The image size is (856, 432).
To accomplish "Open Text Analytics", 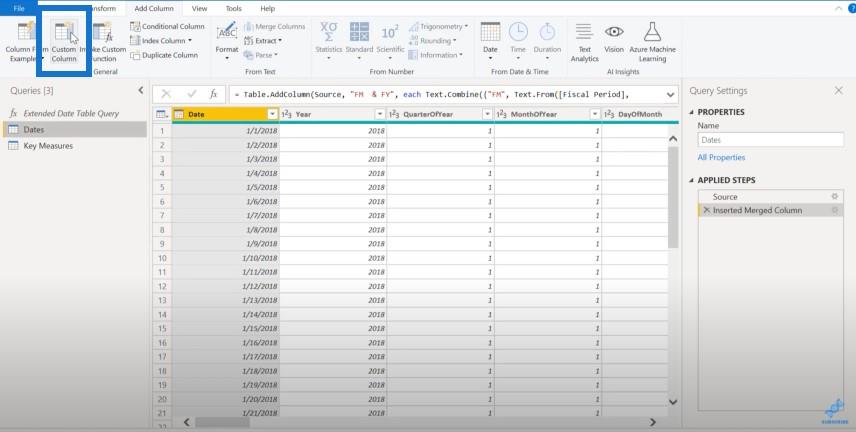I will 584,42.
